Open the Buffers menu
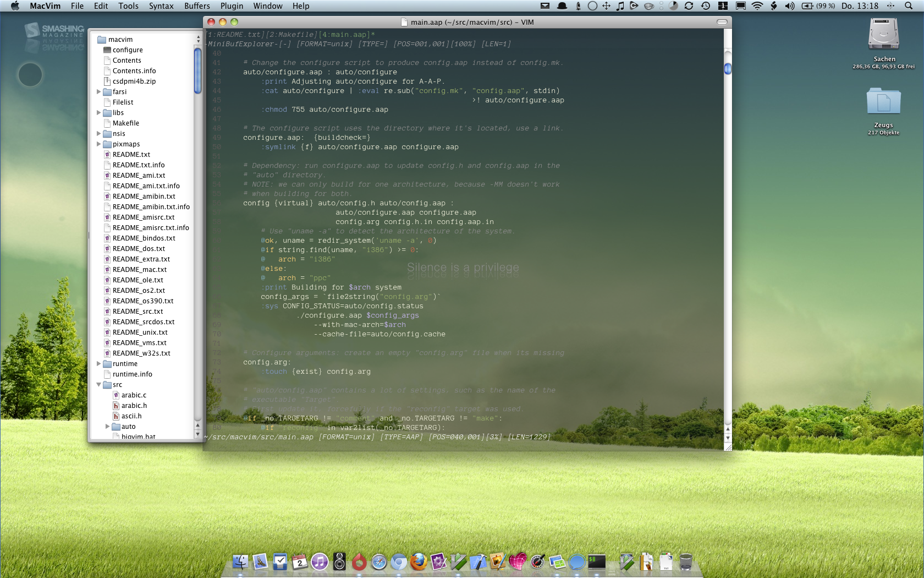Image resolution: width=924 pixels, height=578 pixels. tap(197, 6)
